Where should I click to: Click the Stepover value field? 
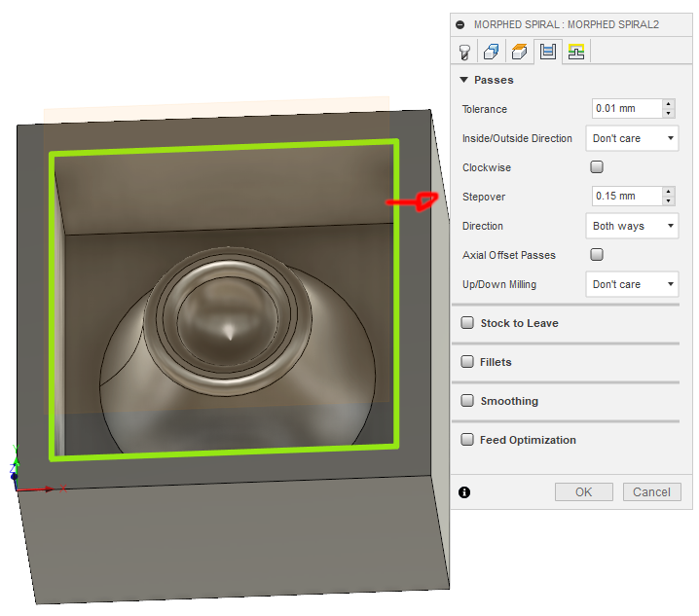(x=627, y=197)
